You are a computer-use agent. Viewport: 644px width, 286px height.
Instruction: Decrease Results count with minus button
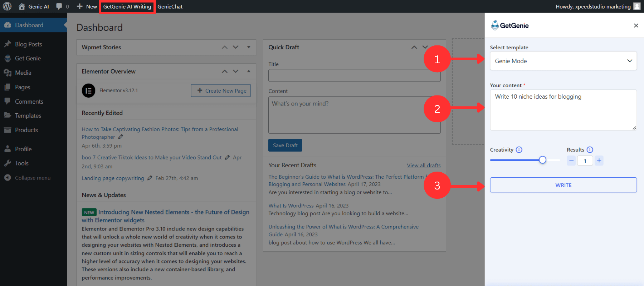point(571,161)
